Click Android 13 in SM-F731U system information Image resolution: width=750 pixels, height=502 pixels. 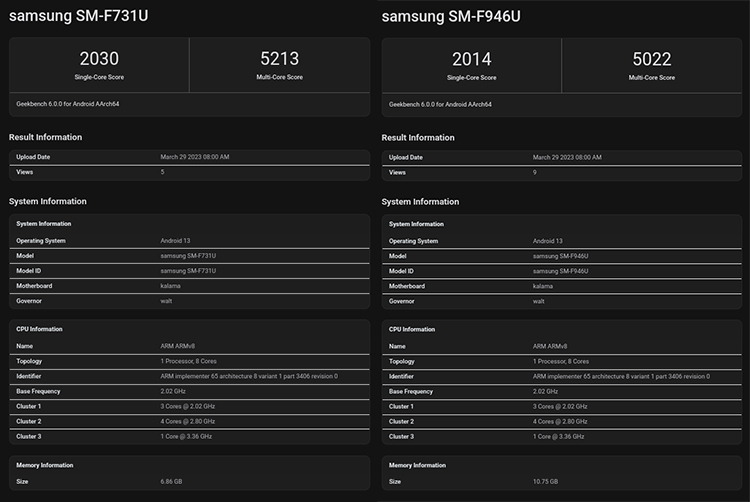(175, 240)
